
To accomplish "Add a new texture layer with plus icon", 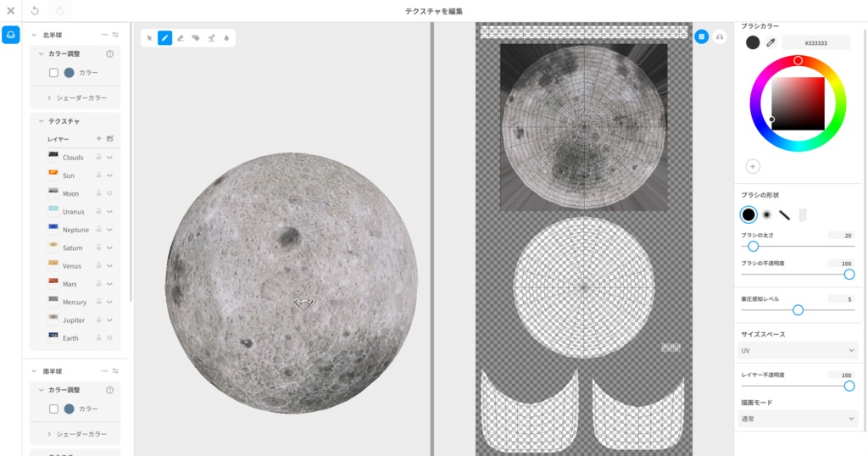I will click(x=98, y=139).
